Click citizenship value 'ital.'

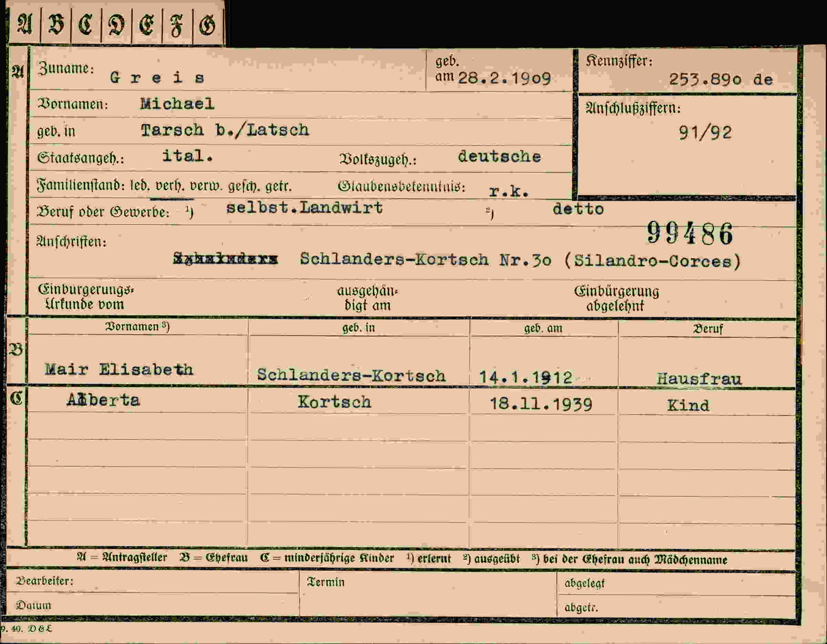(187, 156)
